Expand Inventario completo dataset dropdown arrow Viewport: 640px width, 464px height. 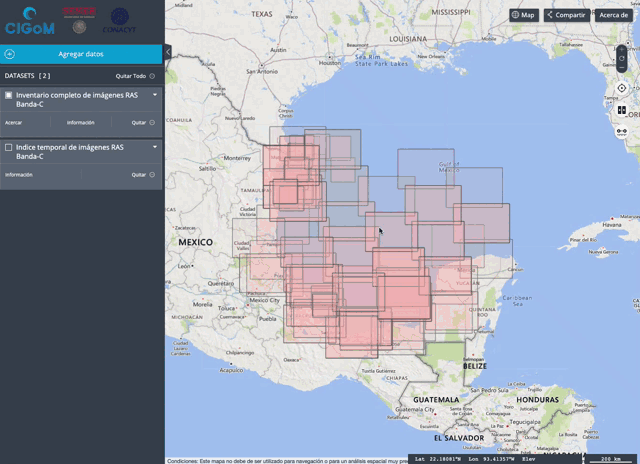tap(155, 95)
